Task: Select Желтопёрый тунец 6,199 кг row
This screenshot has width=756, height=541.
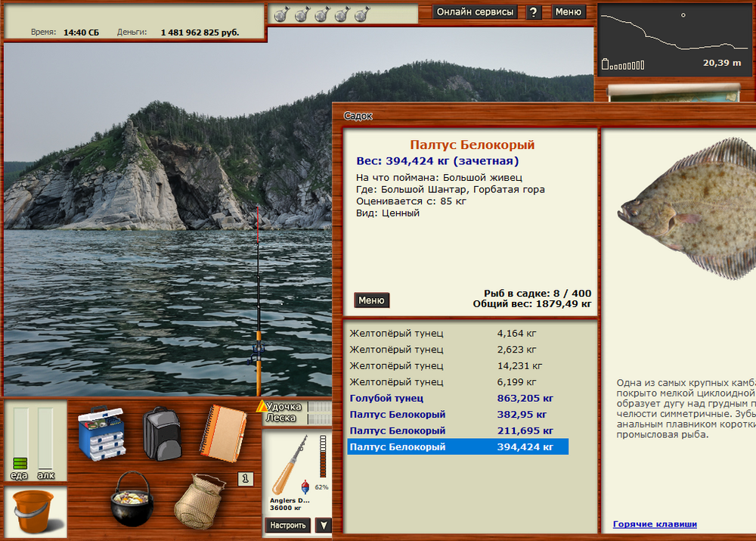Action: [457, 382]
